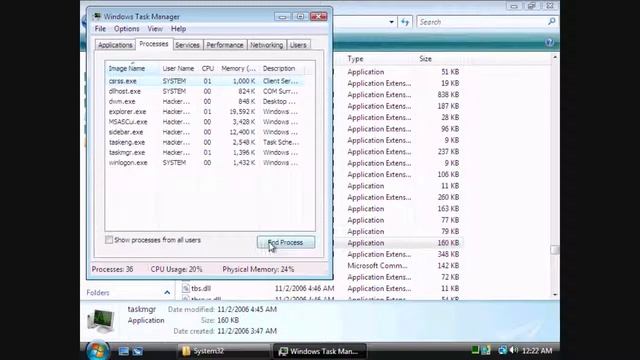
Task: Switch to the Performance tab
Action: click(224, 45)
